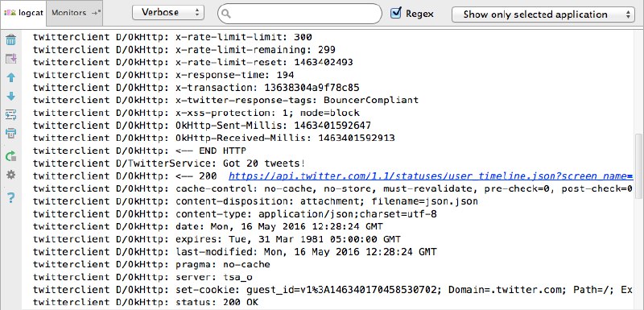Click the down arrow stack trace icon
644x310 pixels.
click(11, 96)
